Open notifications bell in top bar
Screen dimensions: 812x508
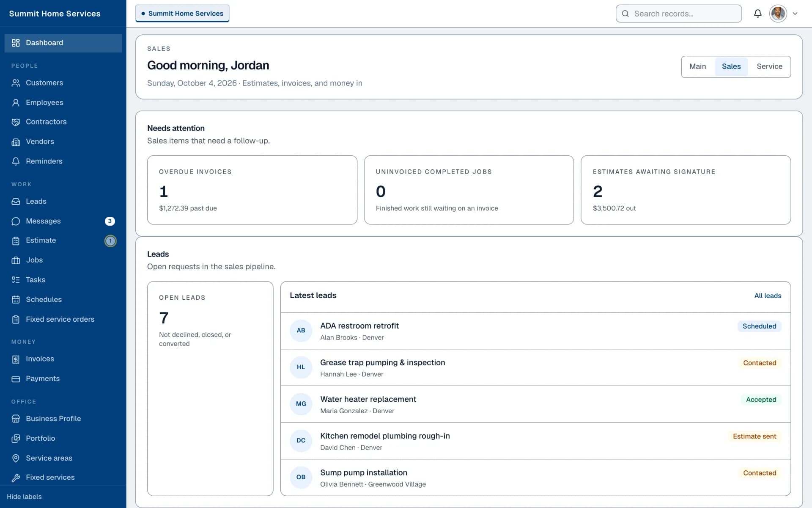pos(757,14)
